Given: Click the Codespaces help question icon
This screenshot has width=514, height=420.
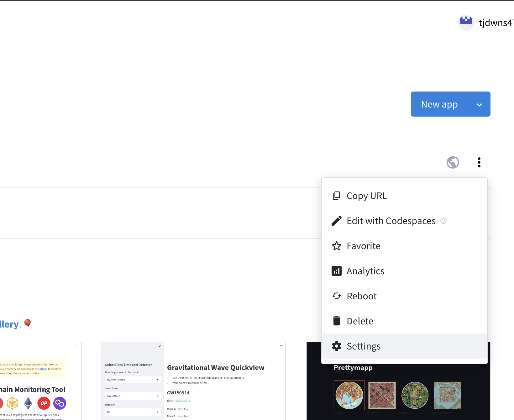Looking at the screenshot, I should (443, 221).
